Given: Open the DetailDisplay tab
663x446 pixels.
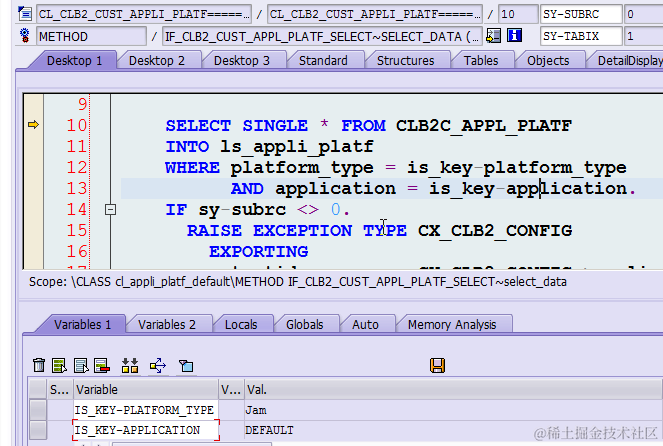Looking at the screenshot, I should point(630,60).
